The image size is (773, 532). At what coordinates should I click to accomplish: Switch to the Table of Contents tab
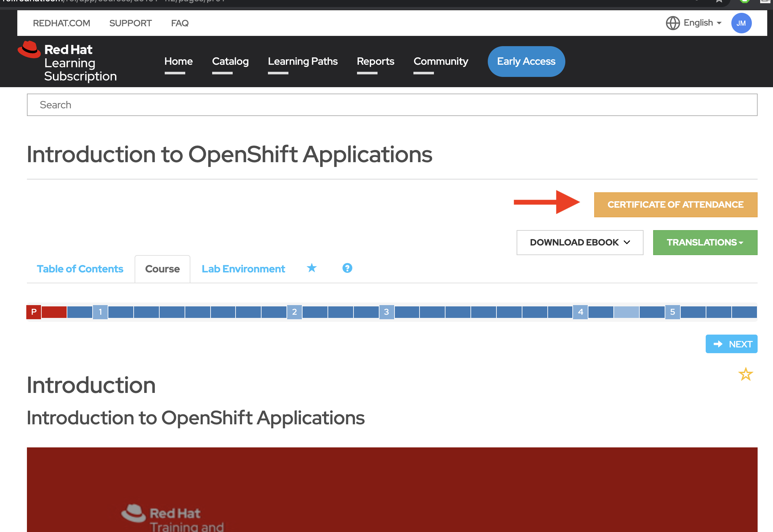pyautogui.click(x=80, y=269)
